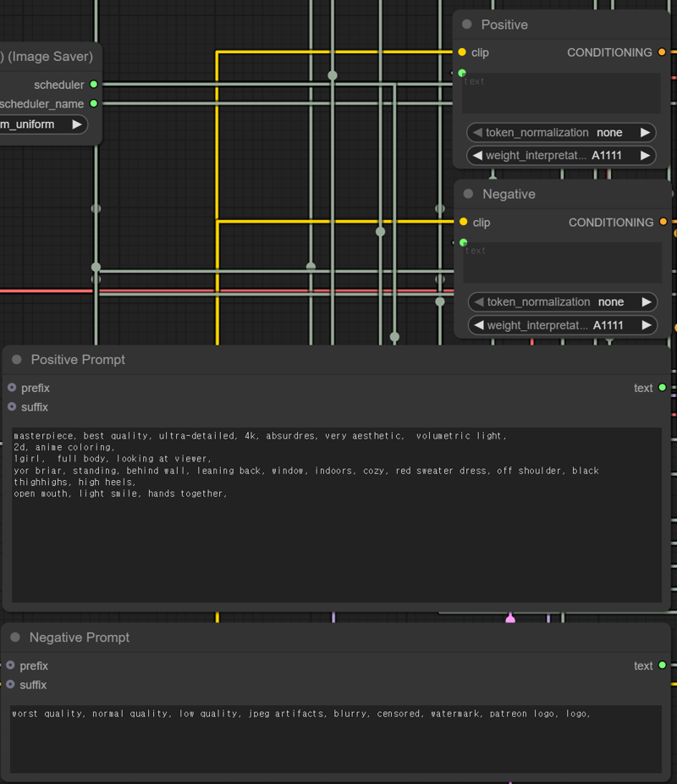677x784 pixels.
Task: Select the Negative Prompt node title
Action: [x=80, y=638]
